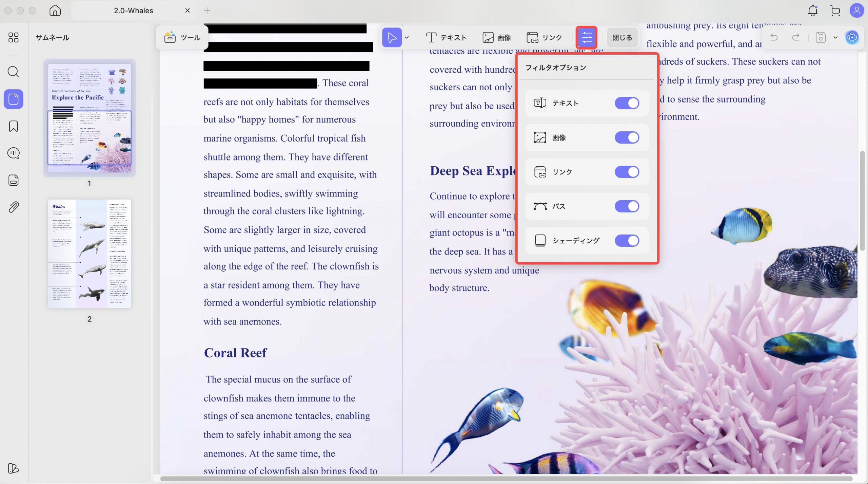Turn off the 画像 filter switch
This screenshot has height=484, width=868.
point(627,137)
